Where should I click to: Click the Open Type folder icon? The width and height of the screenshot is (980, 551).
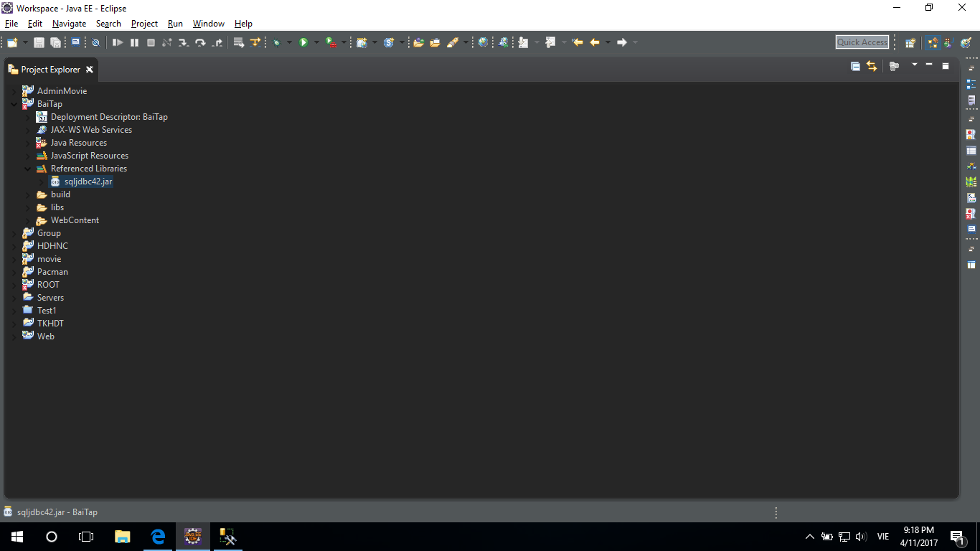tap(419, 42)
